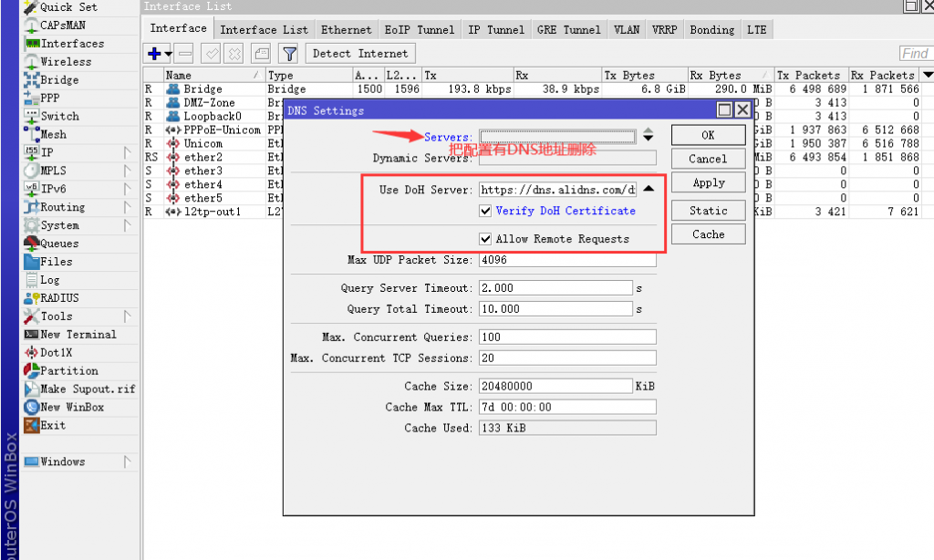The height and width of the screenshot is (560, 934).
Task: Click the blue plus add button
Action: coord(153,54)
